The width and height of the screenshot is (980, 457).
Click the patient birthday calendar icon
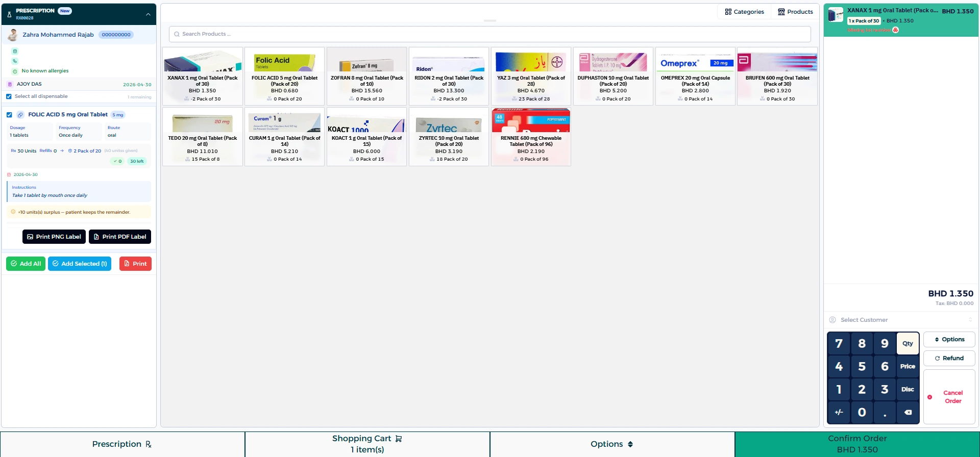15,51
